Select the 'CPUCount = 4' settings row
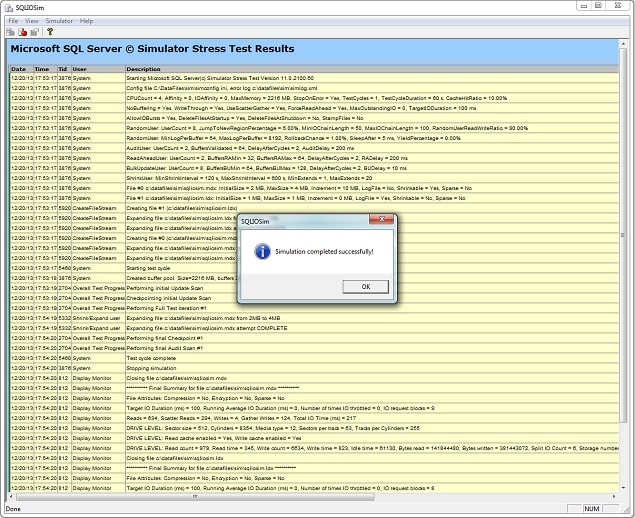 [314, 98]
